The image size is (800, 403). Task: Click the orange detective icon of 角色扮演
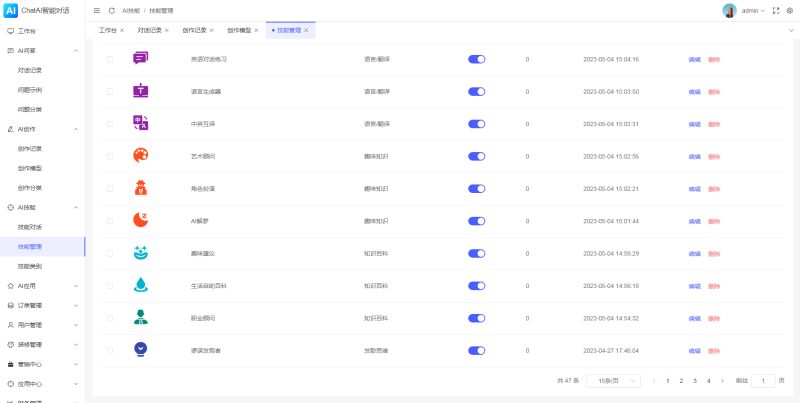(x=140, y=188)
